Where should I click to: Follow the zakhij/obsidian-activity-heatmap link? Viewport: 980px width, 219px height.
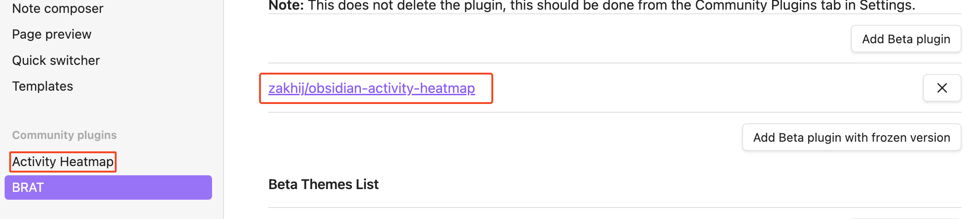372,88
